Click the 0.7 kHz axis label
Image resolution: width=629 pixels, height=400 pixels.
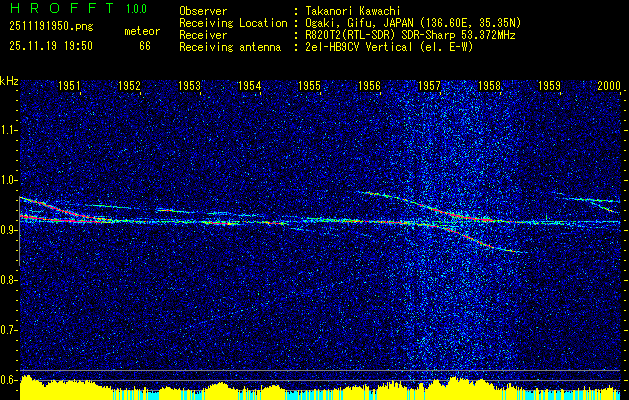click(x=8, y=330)
